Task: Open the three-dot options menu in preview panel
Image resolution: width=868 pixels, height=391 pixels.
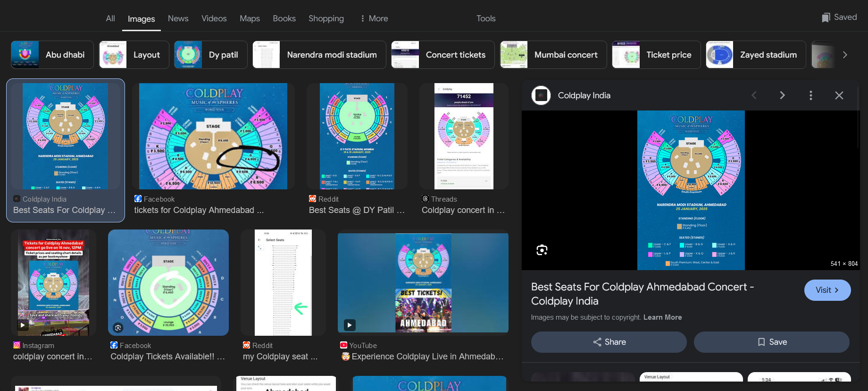Action: [811, 95]
